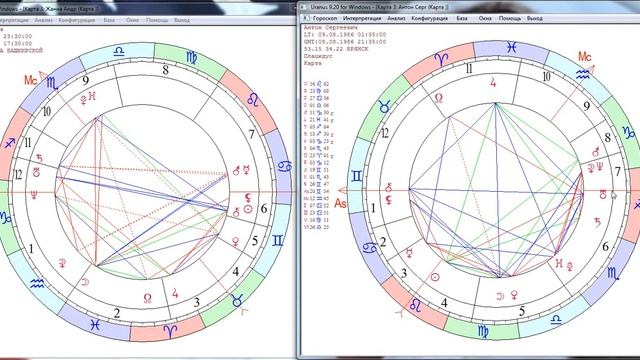
Task: Click the Cancer sign on the left chart
Action: click(284, 166)
